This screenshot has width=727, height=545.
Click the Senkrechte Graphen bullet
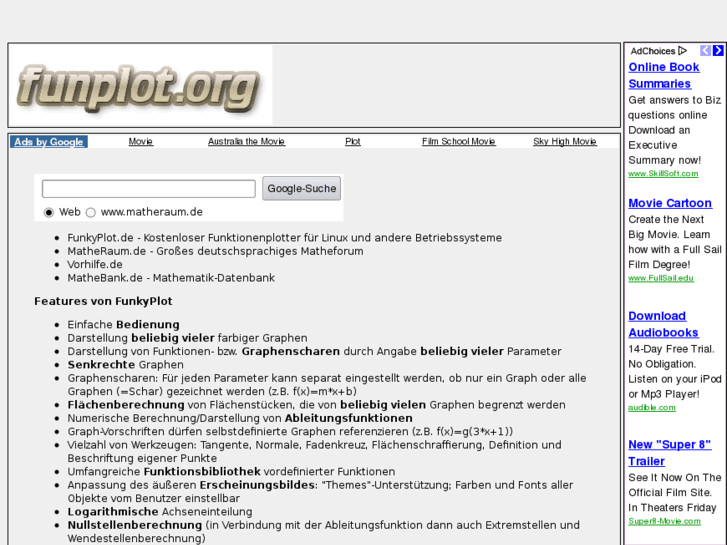(126, 365)
